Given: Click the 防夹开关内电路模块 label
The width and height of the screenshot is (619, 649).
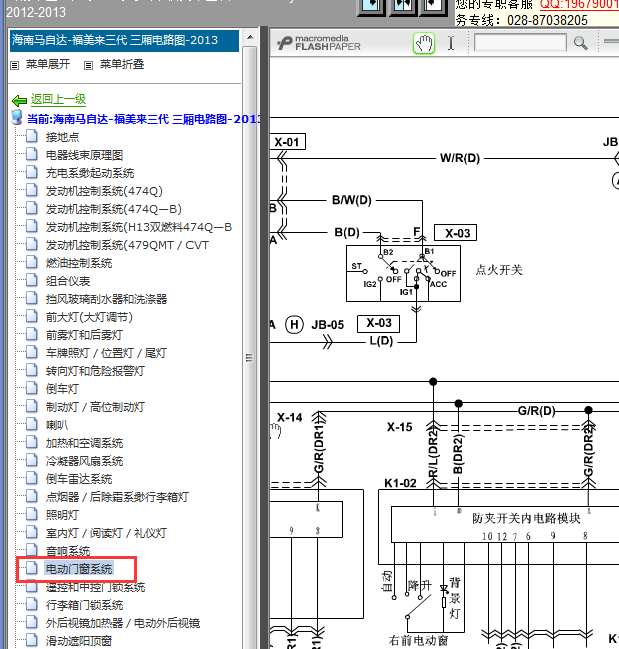Looking at the screenshot, I should click(526, 518).
